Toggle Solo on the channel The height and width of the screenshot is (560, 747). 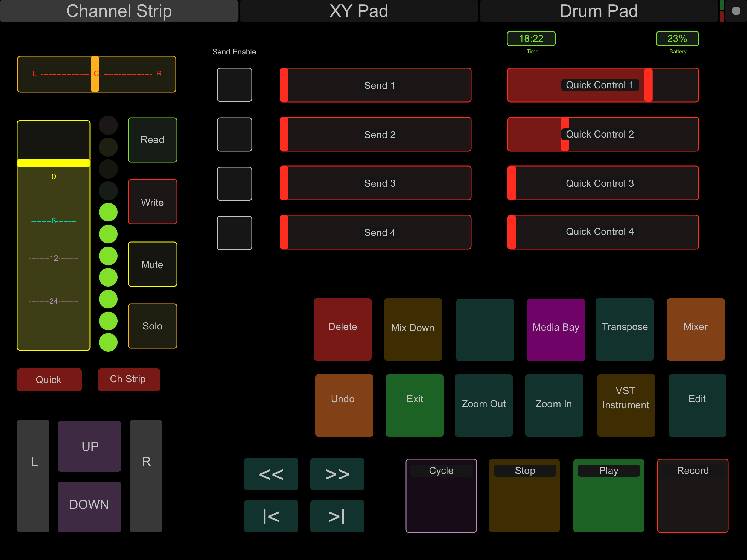[x=152, y=326]
